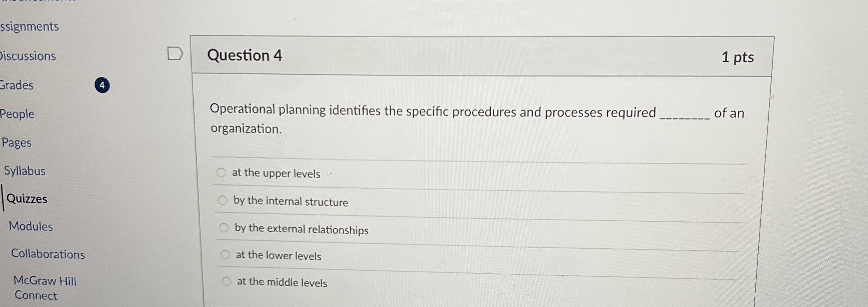868x307 pixels.
Task: Navigate to Discussions
Action: [x=28, y=56]
